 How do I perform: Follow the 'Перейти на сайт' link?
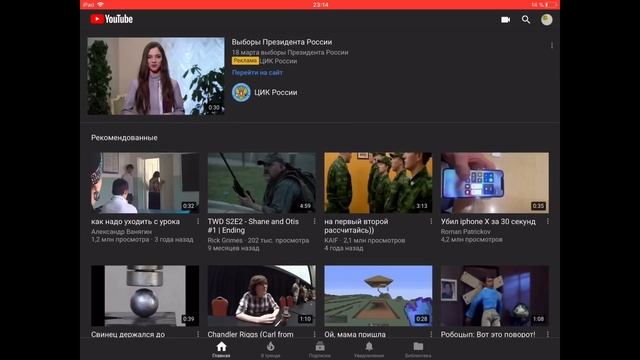[x=257, y=73]
